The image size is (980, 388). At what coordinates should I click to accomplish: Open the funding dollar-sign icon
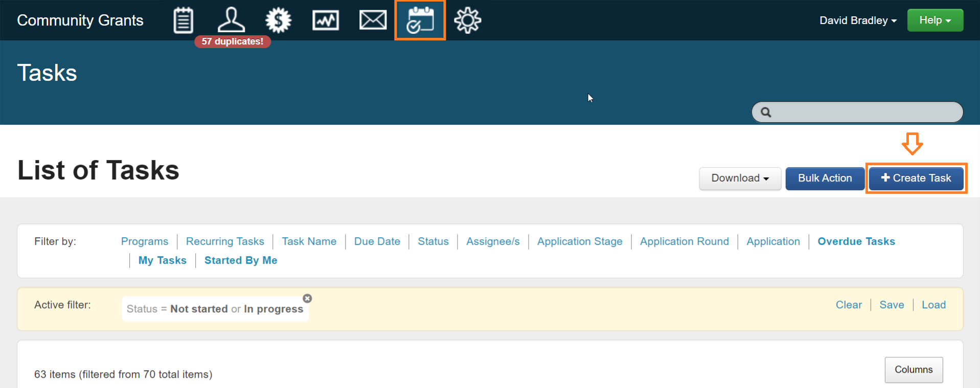278,20
